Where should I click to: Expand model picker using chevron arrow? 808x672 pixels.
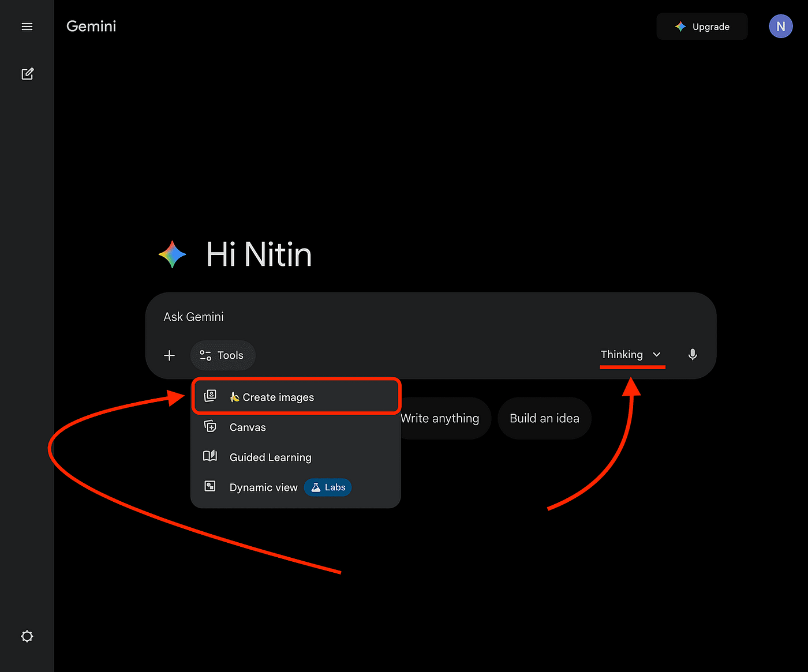(x=657, y=355)
